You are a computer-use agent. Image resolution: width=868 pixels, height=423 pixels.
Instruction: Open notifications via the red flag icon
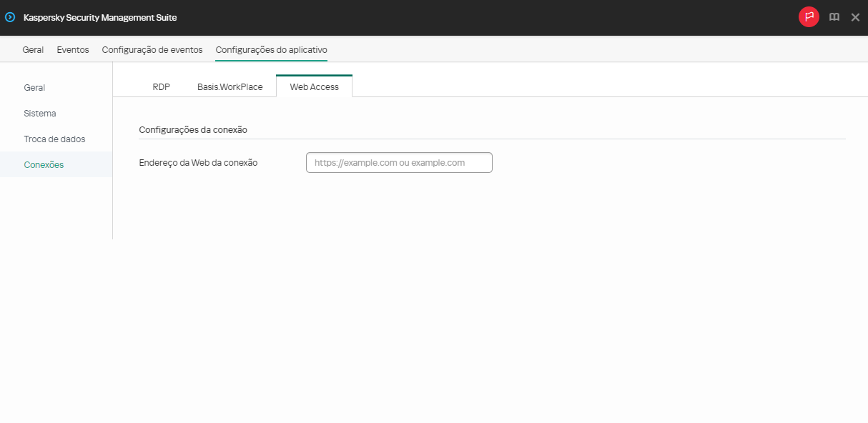click(x=809, y=16)
